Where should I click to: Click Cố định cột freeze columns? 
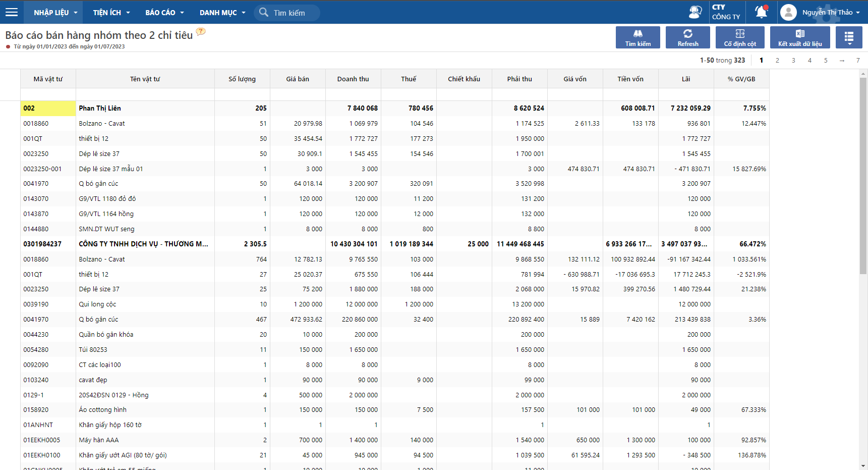740,37
